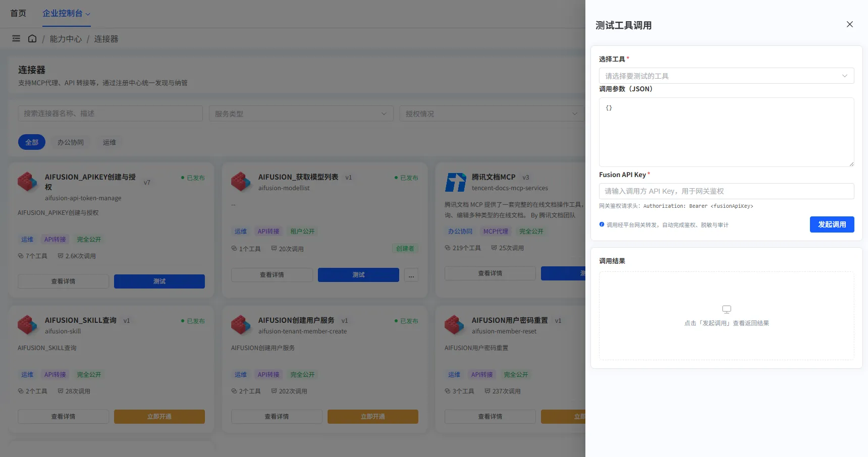868x457 pixels.
Task: Click the AIFUSION_APIKEY创建与授权 card logo
Action: pyautogui.click(x=28, y=182)
